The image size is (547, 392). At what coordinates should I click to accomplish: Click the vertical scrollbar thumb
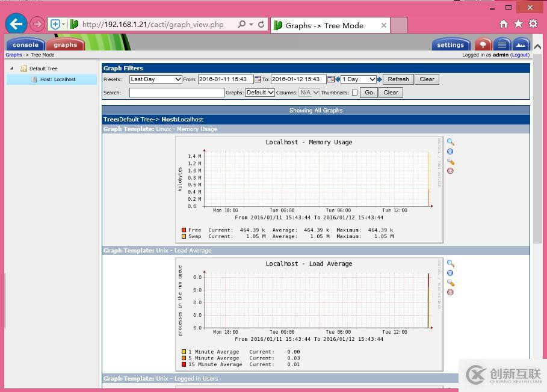click(x=537, y=148)
